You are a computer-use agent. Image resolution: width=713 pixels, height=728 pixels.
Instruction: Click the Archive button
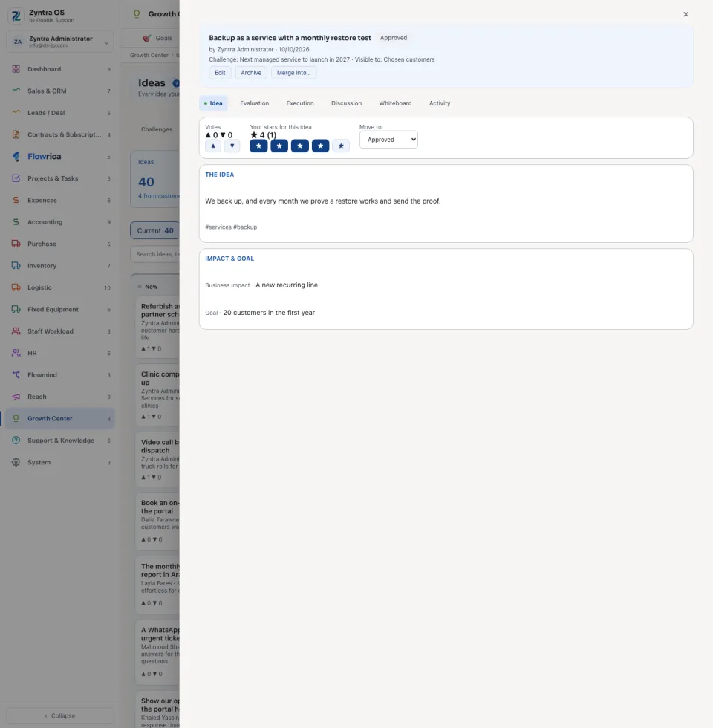[251, 73]
